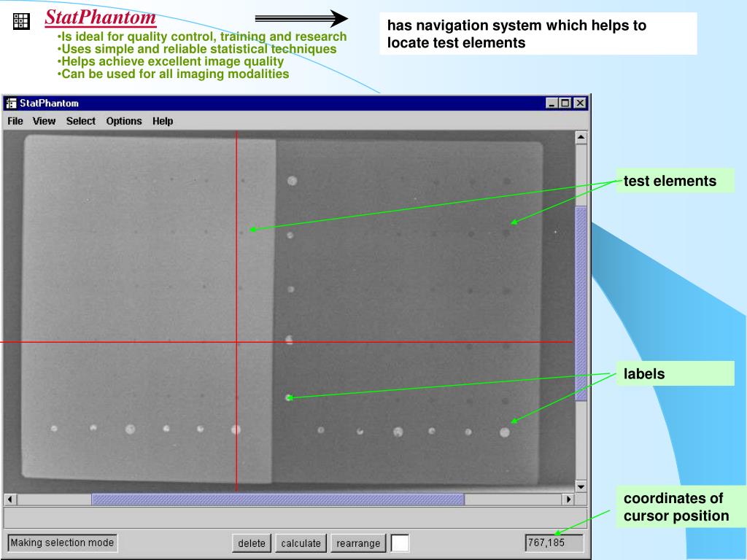
Task: Click the white box beside rearrange
Action: point(400,542)
